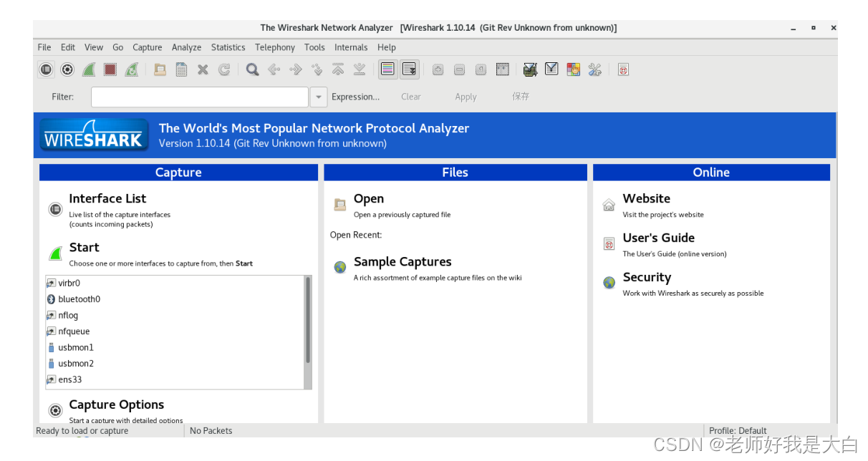The width and height of the screenshot is (868, 461).
Task: Zoom in with the toolbar plus icon
Action: point(438,69)
